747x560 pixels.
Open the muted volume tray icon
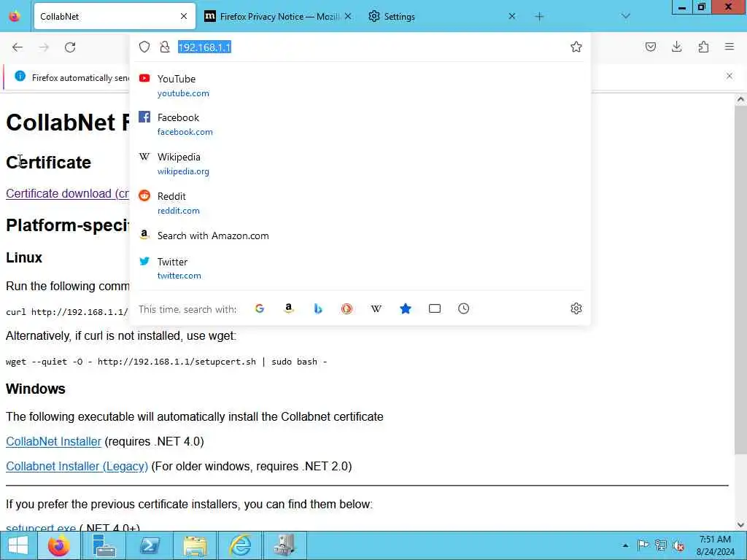[x=678, y=545]
